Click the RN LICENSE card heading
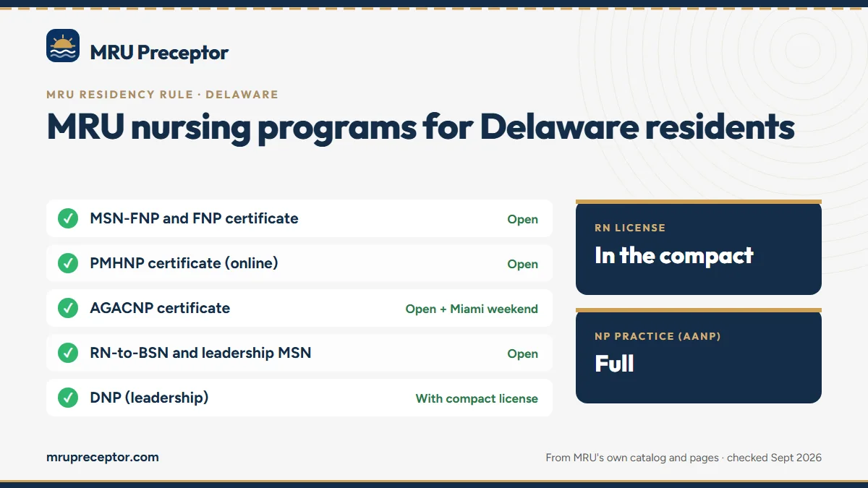Viewport: 868px width, 488px height. 630,228
